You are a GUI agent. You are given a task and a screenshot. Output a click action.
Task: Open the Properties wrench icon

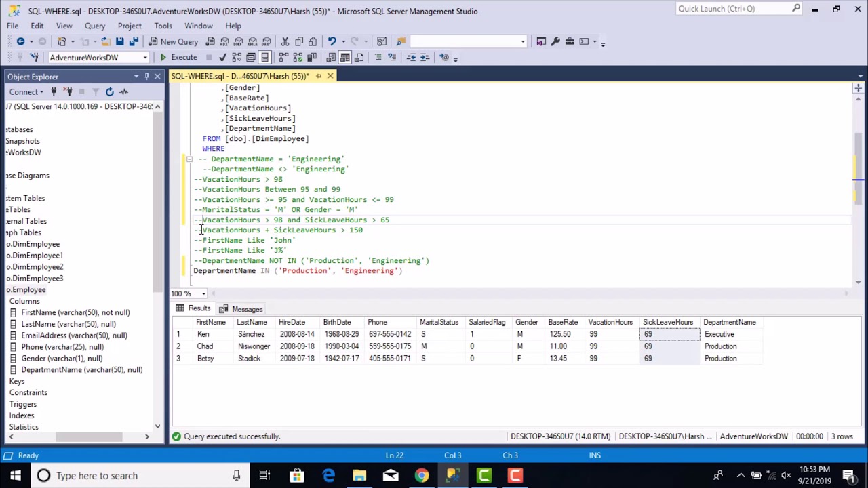[x=555, y=41]
